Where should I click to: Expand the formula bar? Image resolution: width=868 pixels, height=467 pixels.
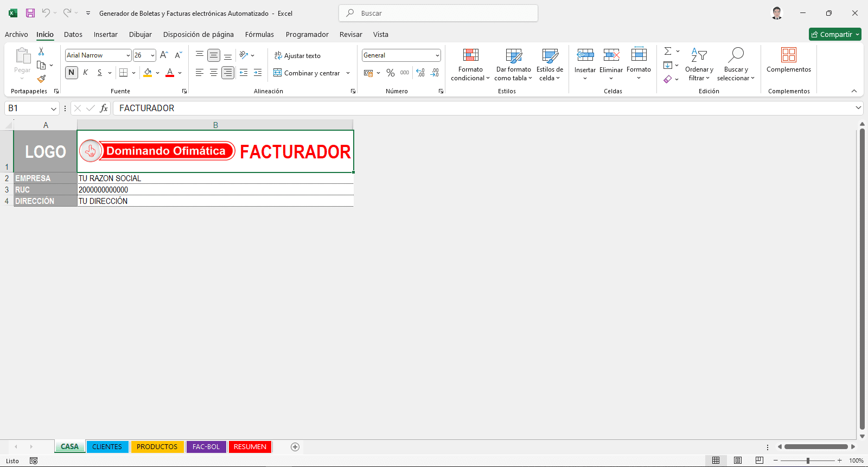click(x=858, y=108)
